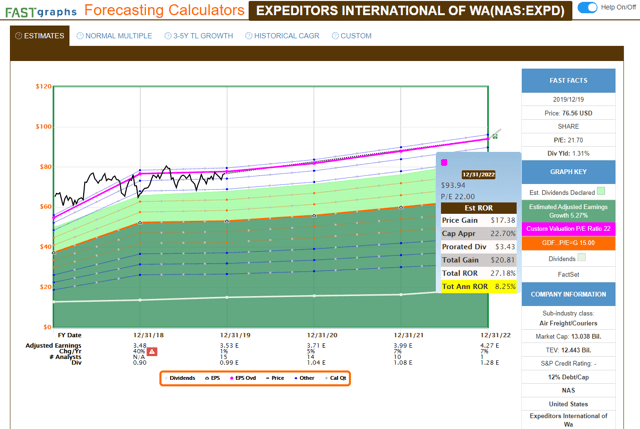Click the Market Cap: 13.038 Bil. entry
This screenshot has height=429, width=640.
tap(568, 337)
